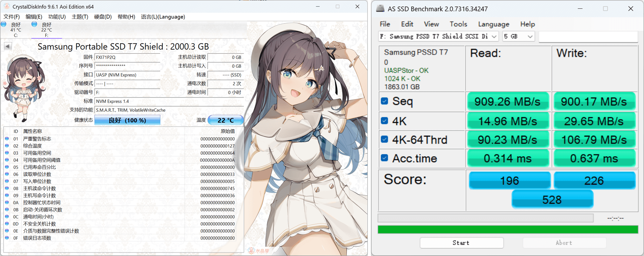Viewport: 644px width, 256px height.
Task: Uncheck the Seq benchmark checkbox
Action: click(385, 101)
